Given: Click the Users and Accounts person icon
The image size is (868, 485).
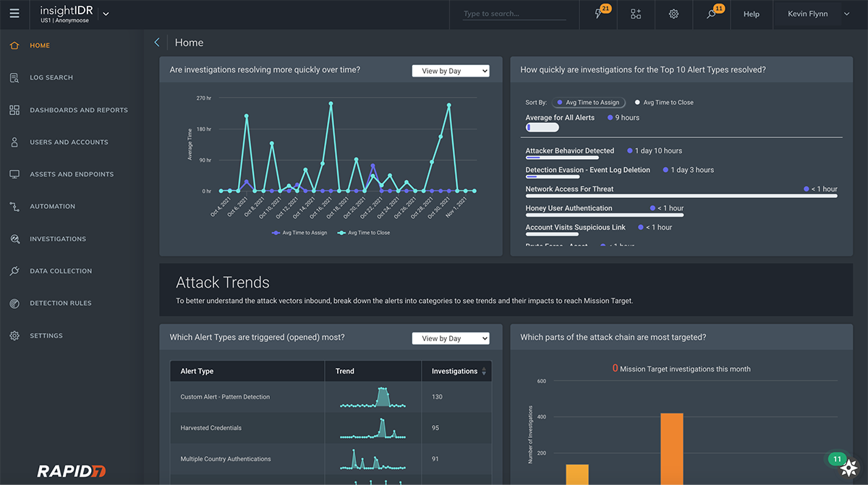Looking at the screenshot, I should pos(14,142).
